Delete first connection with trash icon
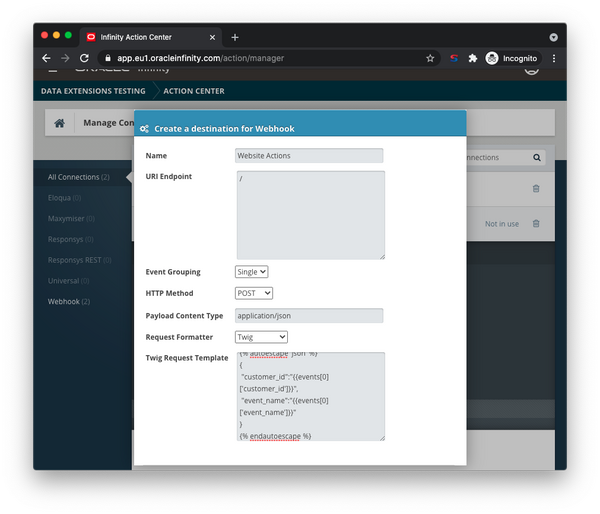Viewport: 600px width, 514px height. pos(536,189)
